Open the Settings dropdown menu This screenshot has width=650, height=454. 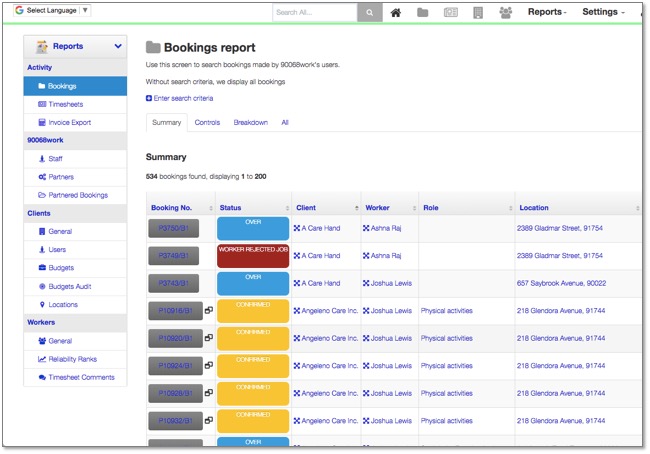pyautogui.click(x=603, y=12)
